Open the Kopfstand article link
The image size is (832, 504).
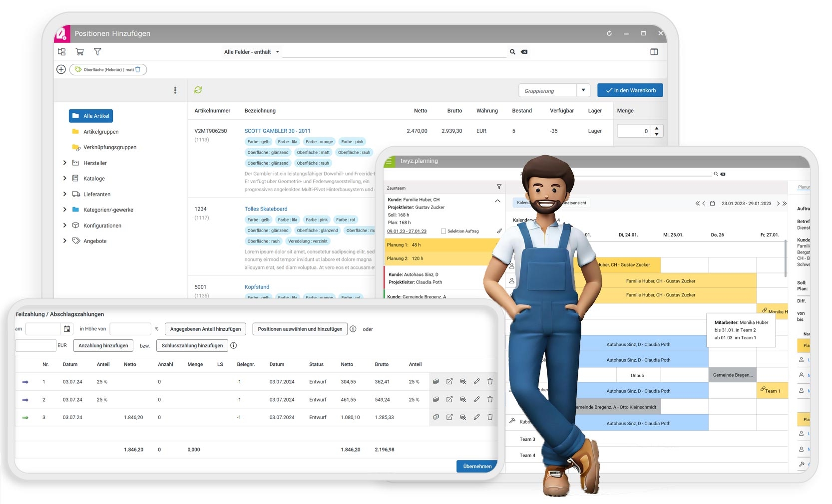point(257,287)
